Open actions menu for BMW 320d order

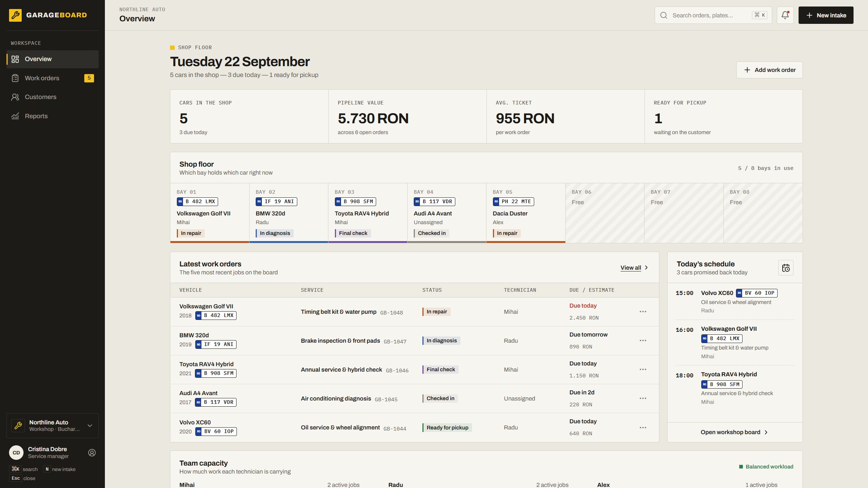643,341
